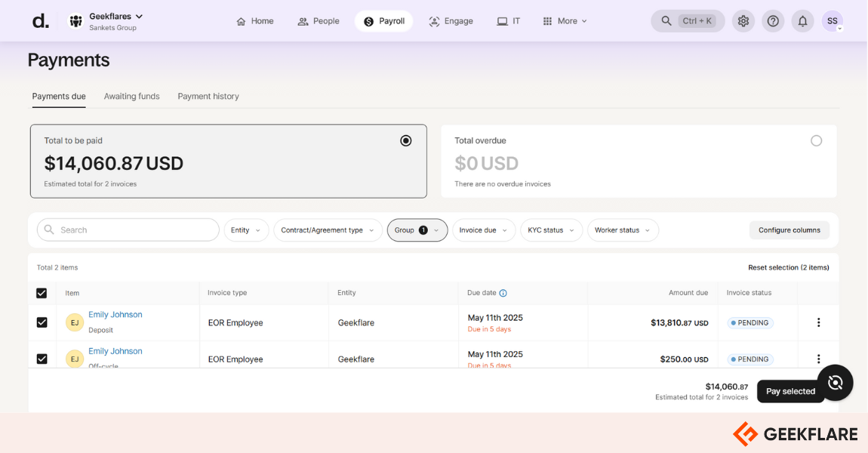The image size is (868, 453).
Task: Click the $250.00 USD amount
Action: click(x=685, y=359)
